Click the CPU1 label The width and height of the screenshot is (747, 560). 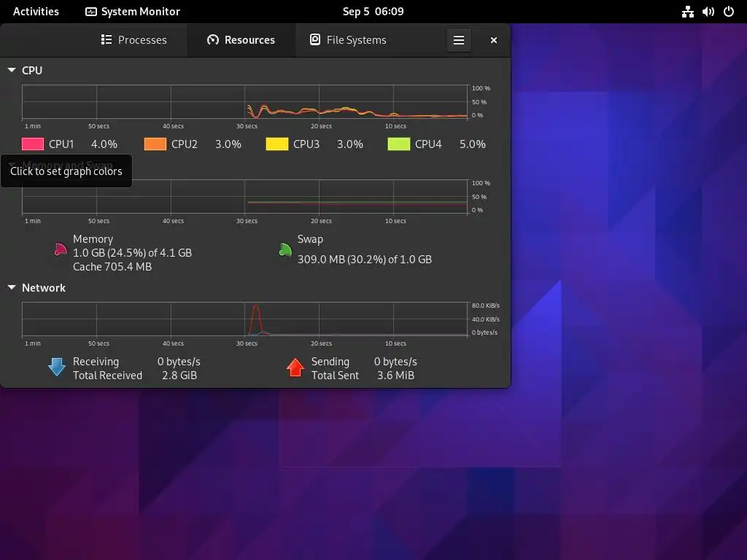pyautogui.click(x=61, y=144)
